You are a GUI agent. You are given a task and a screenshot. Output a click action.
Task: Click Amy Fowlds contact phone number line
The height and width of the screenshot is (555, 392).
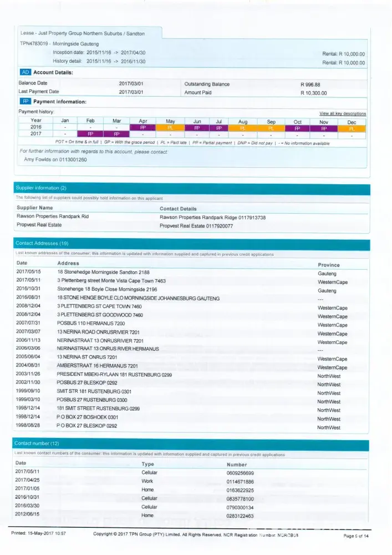pos(52,160)
